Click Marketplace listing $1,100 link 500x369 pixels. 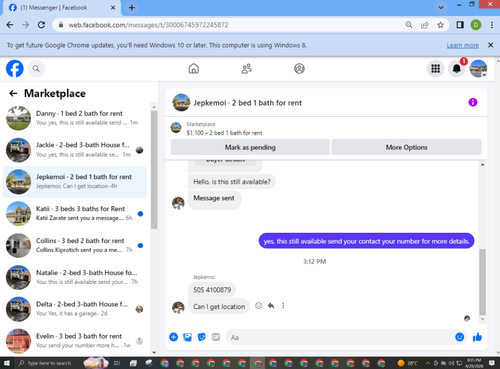pos(224,133)
